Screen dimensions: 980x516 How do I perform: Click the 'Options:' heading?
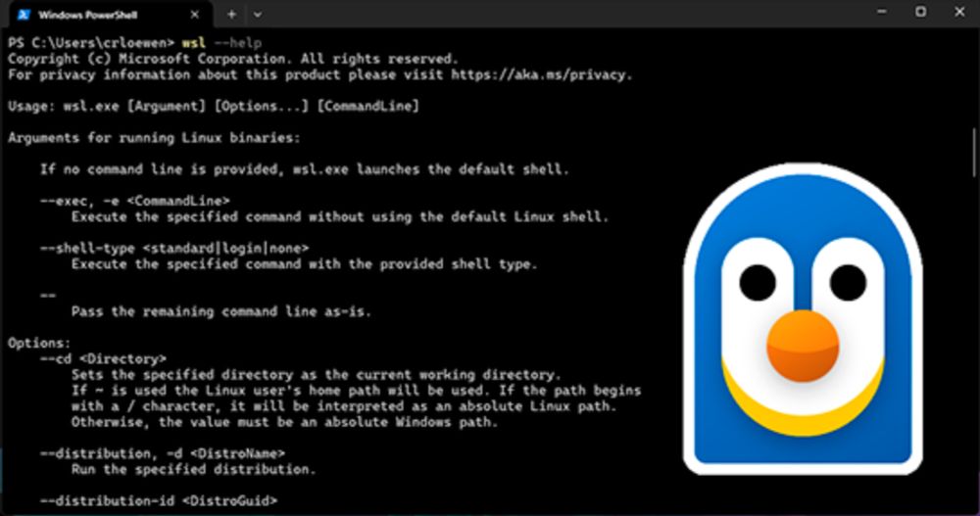click(39, 343)
